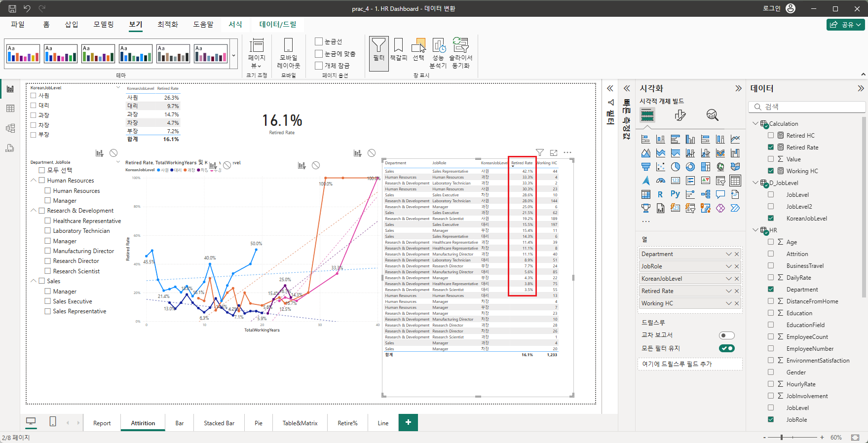Insert a Python visual
The width and height of the screenshot is (868, 443).
click(676, 194)
